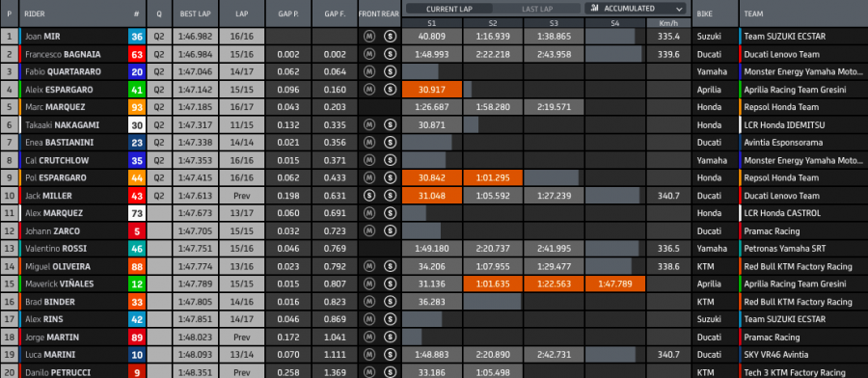Click the orange 1:01.295 sector time
Image resolution: width=868 pixels, height=378 pixels.
coord(493,178)
